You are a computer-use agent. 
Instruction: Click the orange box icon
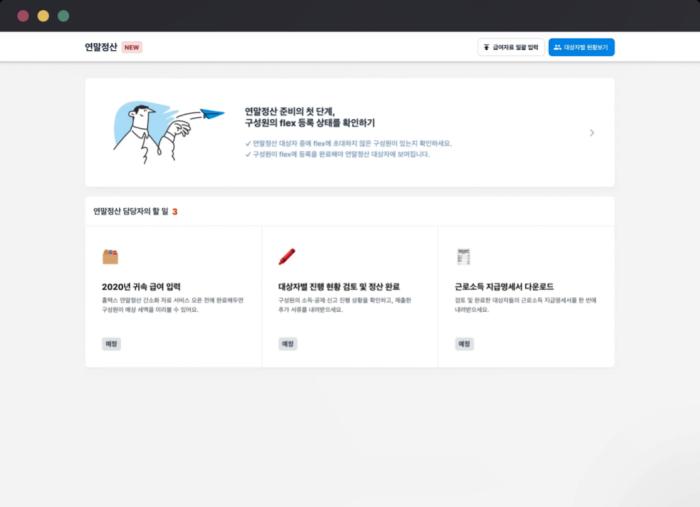(110, 257)
